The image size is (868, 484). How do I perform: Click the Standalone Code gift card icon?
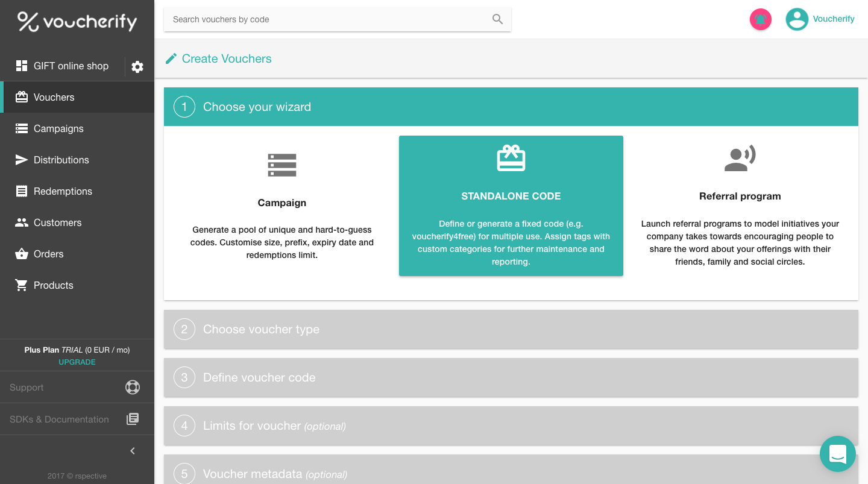pos(511,158)
